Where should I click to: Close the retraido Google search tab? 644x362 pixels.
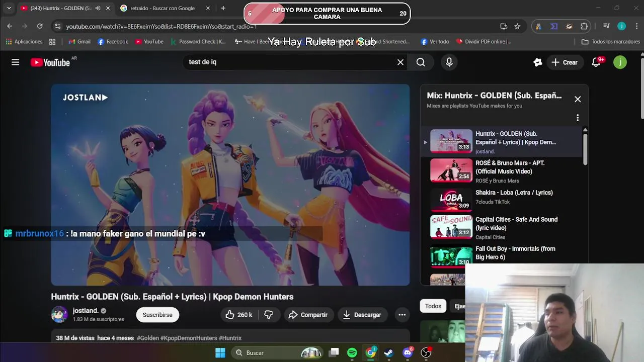pos(208,8)
